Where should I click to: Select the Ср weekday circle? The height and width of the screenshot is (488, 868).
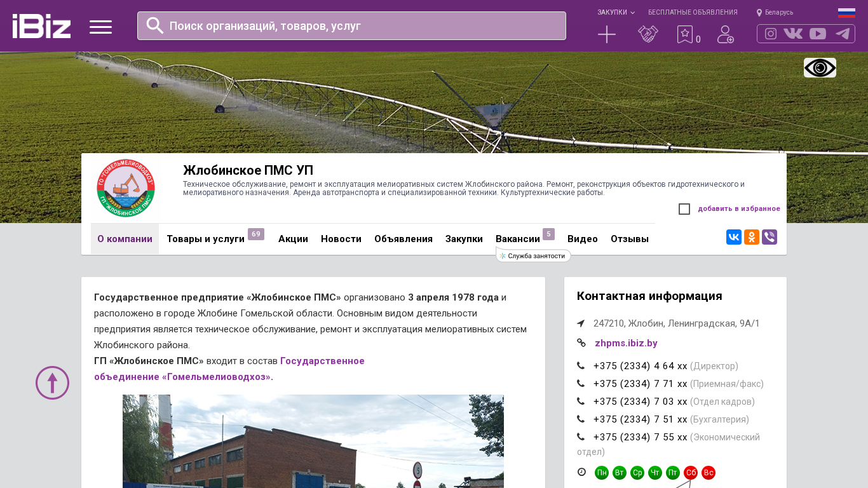coord(637,473)
